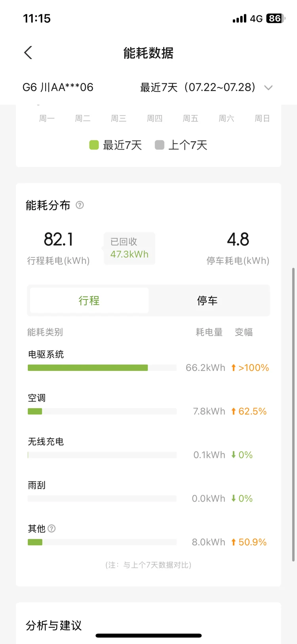The width and height of the screenshot is (297, 644).
Task: Tap the orange up arrow for 电驱系统
Action: (234, 368)
